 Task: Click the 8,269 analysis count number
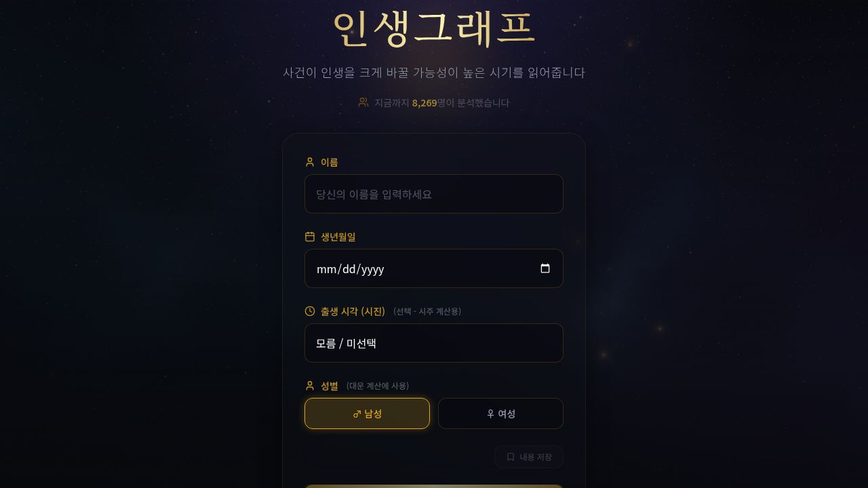[425, 103]
